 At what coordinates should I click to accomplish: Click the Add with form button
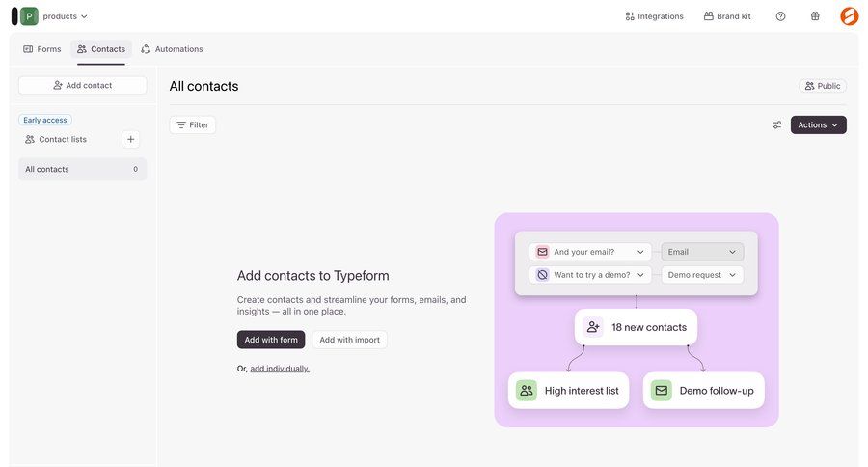[x=271, y=340]
